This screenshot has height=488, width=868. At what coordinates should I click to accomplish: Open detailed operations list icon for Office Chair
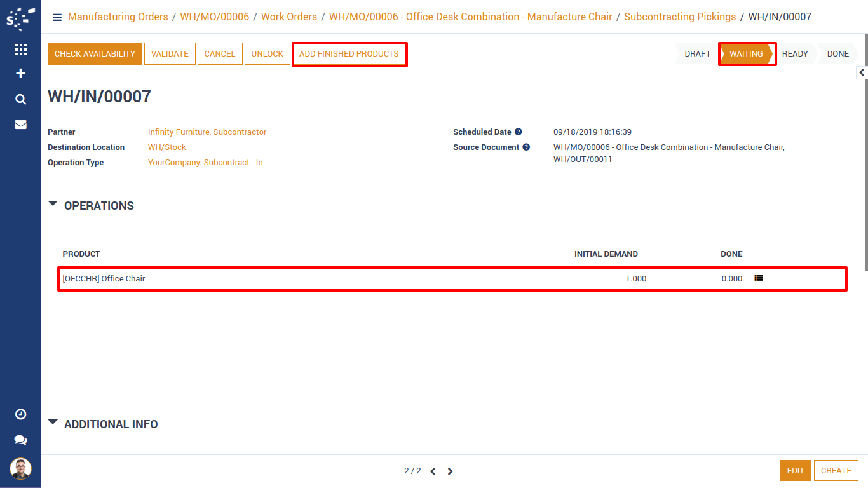click(x=759, y=278)
